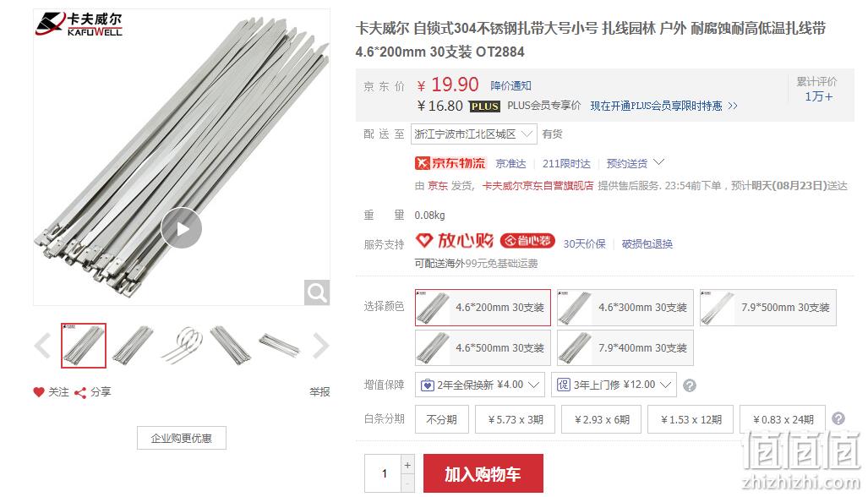Viewport: 868px width, 497px height.
Task: Show previous thumbnails with left arrow
Action: [x=42, y=346]
